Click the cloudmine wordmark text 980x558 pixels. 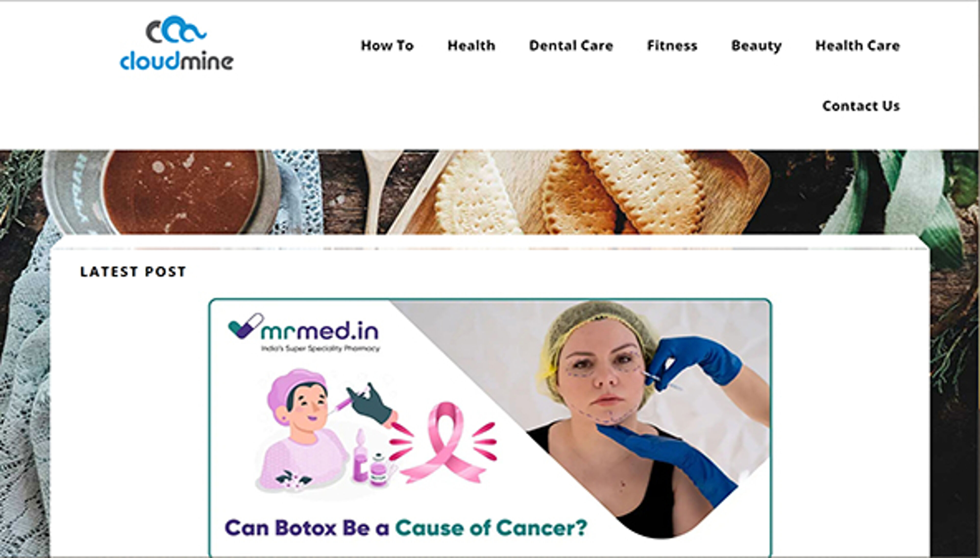pyautogui.click(x=177, y=61)
